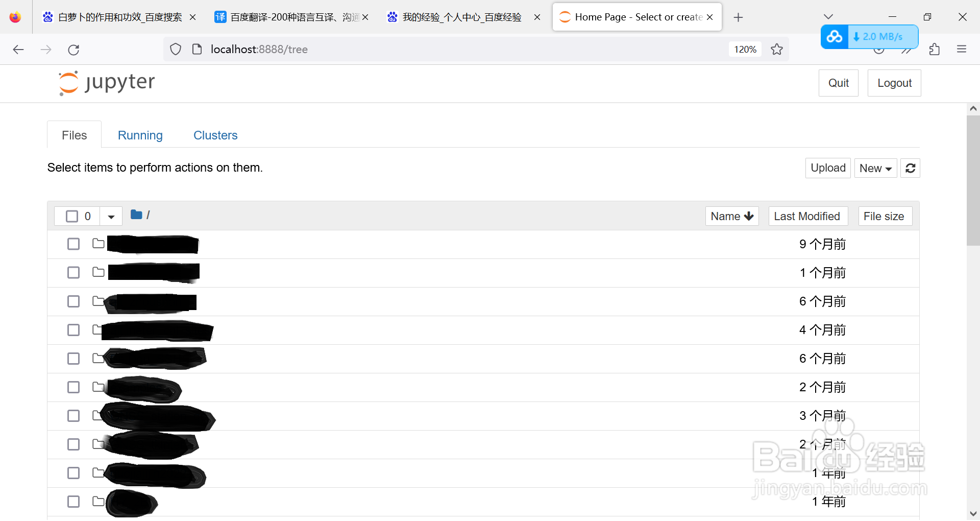Close the Home Page Jupyter tab
Image resolution: width=980 pixels, height=521 pixels.
pos(709,17)
